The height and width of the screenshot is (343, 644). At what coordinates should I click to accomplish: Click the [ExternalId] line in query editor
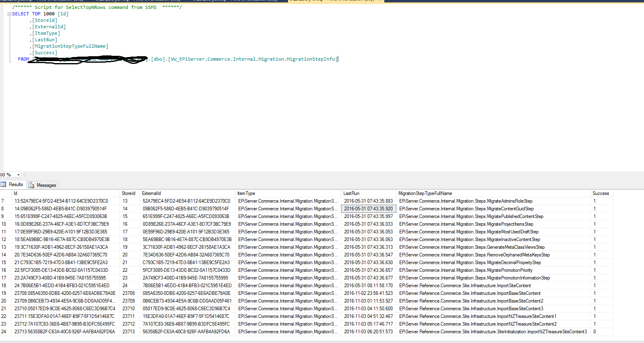47,27
